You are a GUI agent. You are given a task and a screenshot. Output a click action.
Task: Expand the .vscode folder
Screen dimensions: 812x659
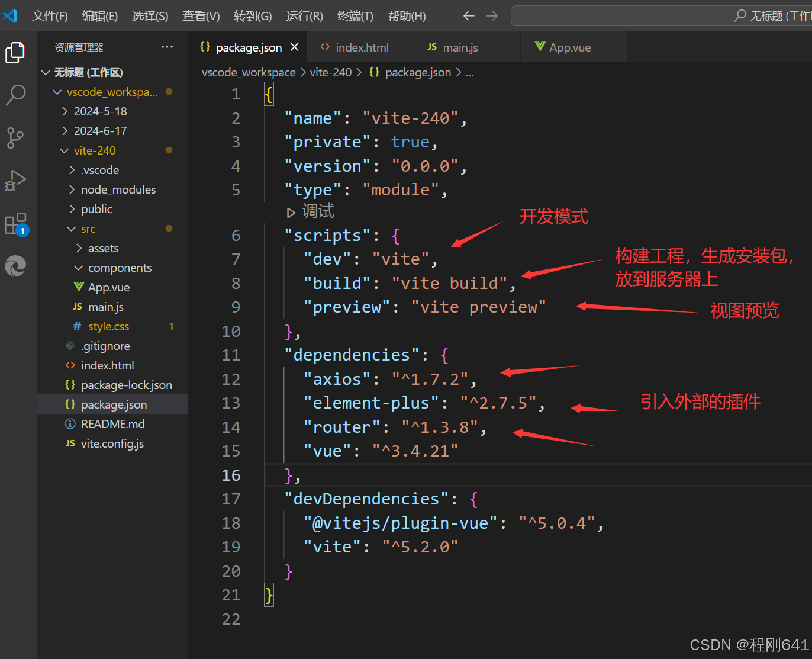(x=112, y=170)
